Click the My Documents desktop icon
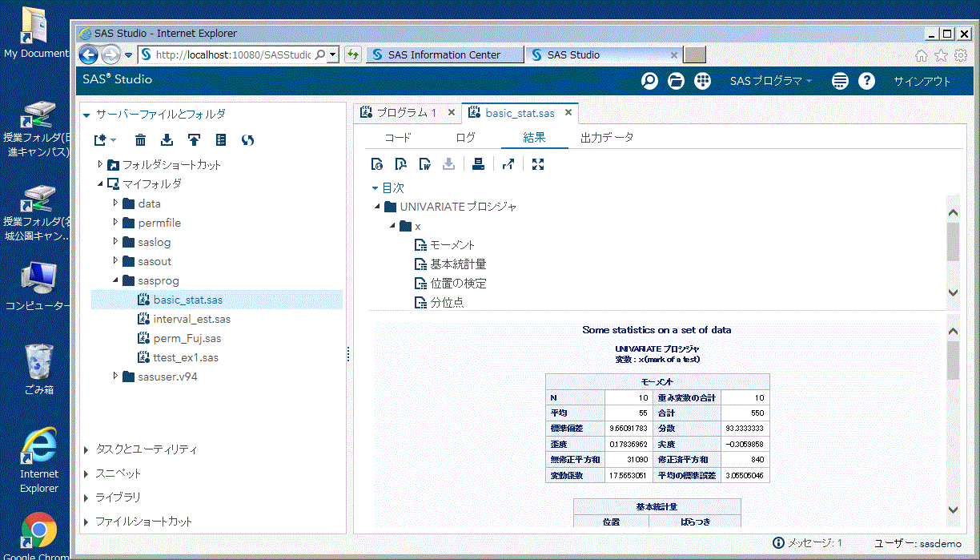 [36, 34]
